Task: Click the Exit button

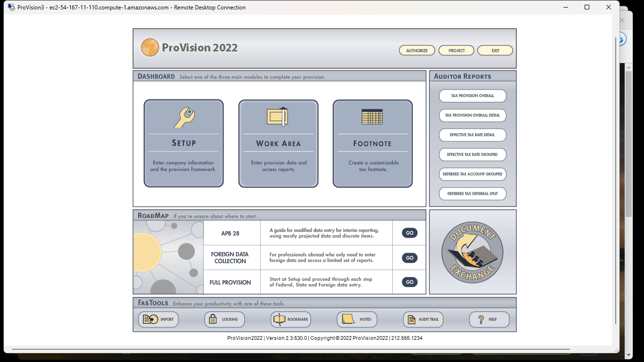Action: point(495,50)
